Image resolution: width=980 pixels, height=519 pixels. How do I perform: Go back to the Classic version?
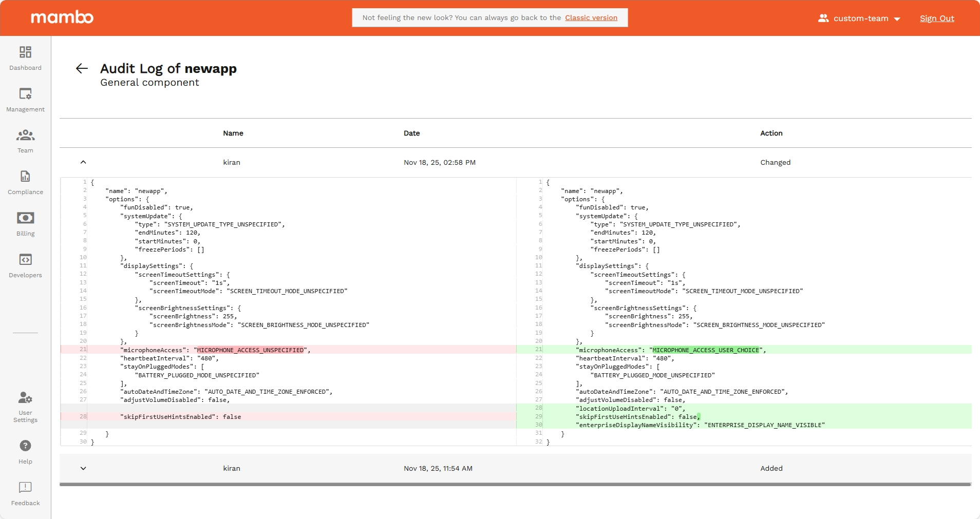591,17
